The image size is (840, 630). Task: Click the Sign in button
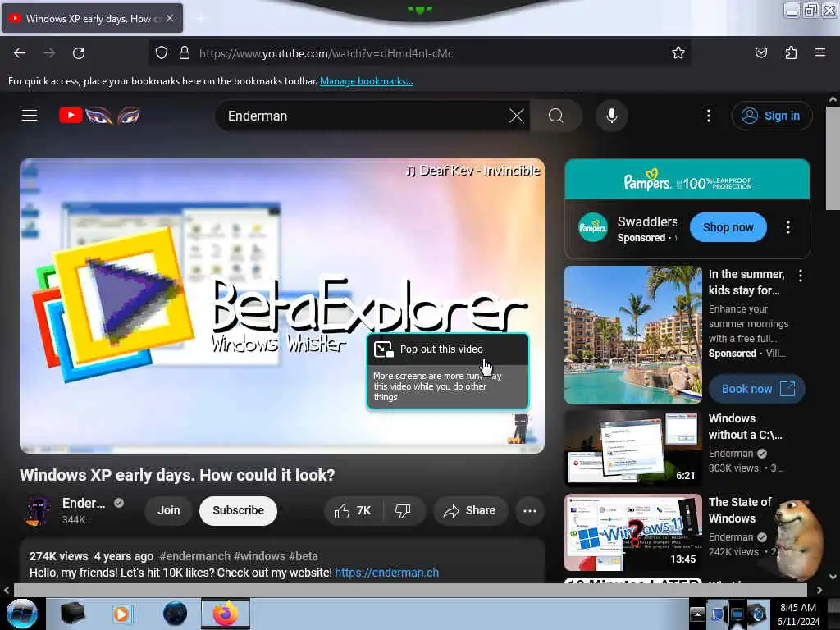771,116
